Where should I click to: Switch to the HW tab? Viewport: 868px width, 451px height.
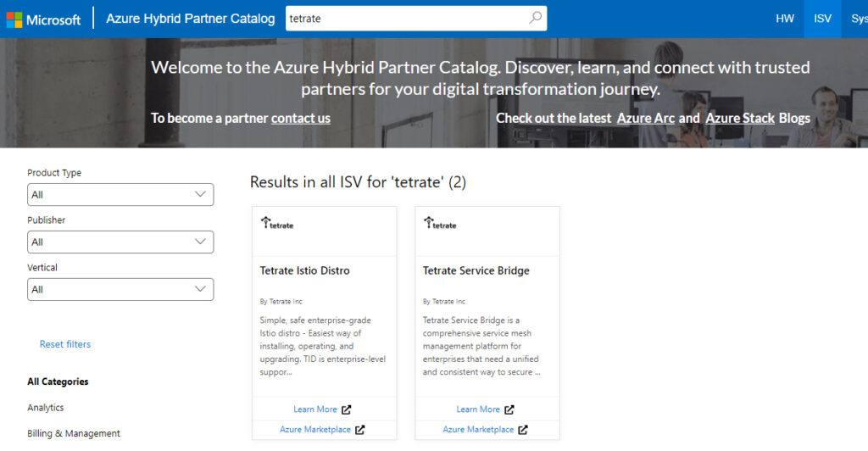pos(785,19)
